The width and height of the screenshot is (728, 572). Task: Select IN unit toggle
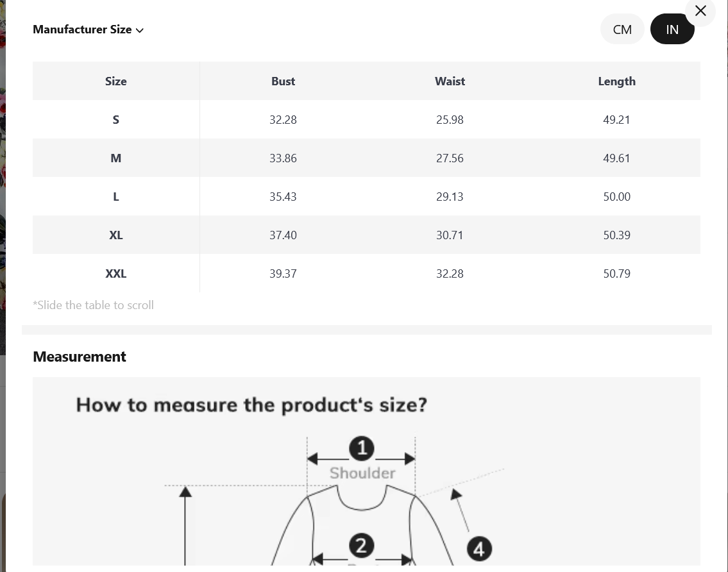coord(672,29)
